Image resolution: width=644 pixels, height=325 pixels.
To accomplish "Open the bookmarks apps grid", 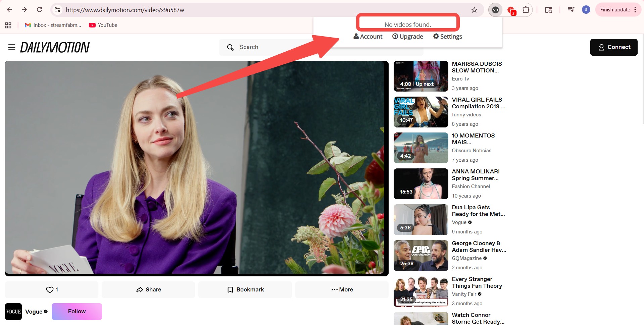I will (8, 25).
